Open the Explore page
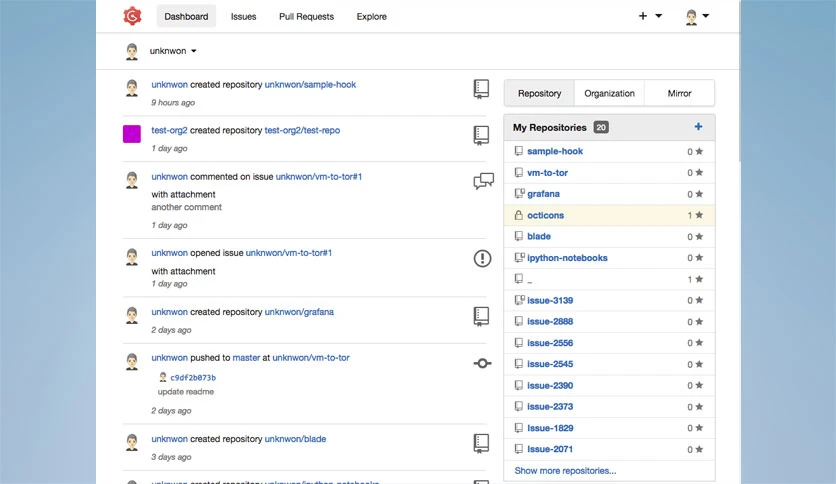This screenshot has height=484, width=836. click(x=372, y=17)
